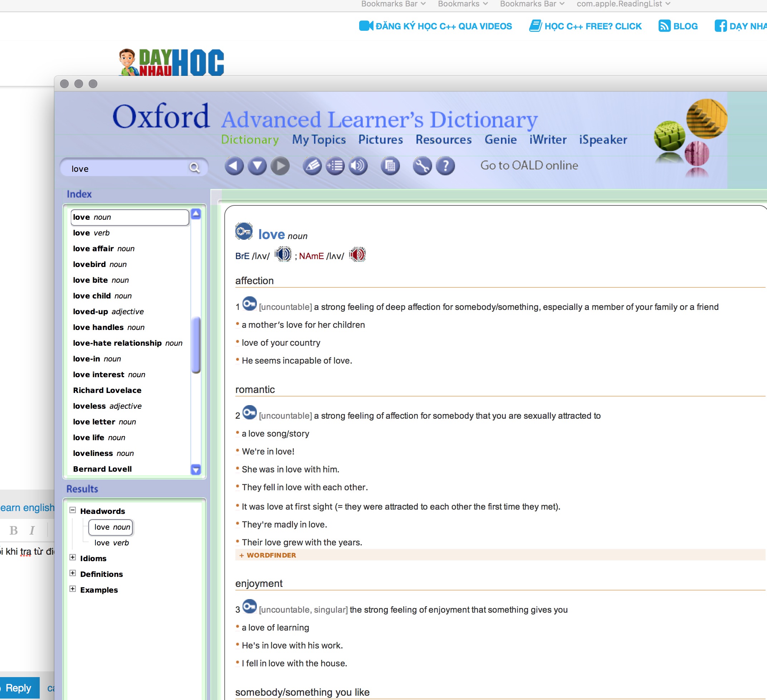Select love bite noun in the index

[101, 280]
